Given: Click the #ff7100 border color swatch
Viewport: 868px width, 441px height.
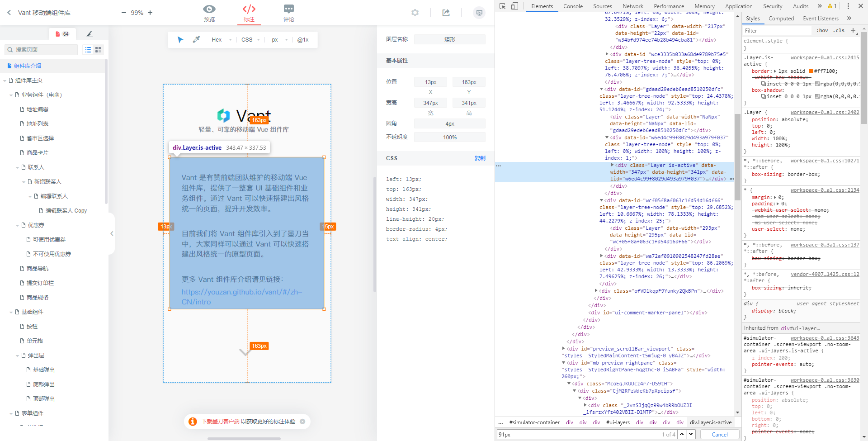Looking at the screenshot, I should click(811, 71).
